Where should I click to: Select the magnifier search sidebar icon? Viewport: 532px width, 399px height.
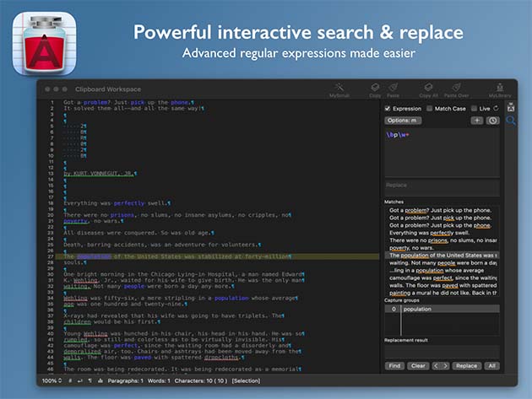[x=511, y=121]
